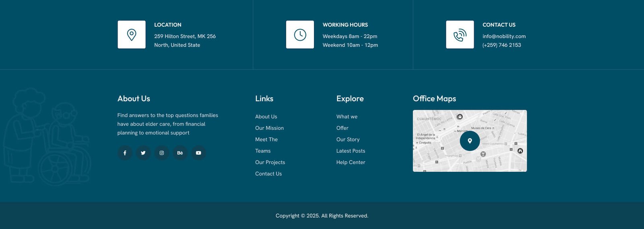Screen dimensions: 644x229
Task: Click the WORKING HOURS heading
Action: tap(345, 25)
